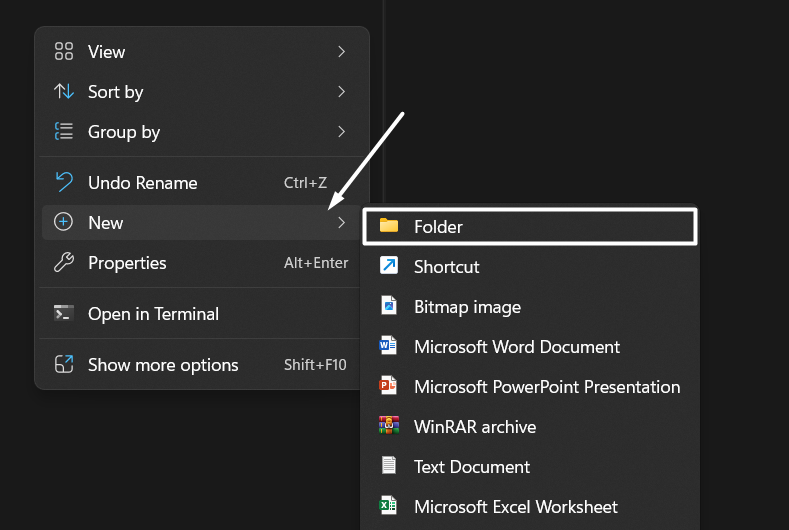The image size is (789, 530).
Task: Choose Show more options entry
Action: (163, 365)
